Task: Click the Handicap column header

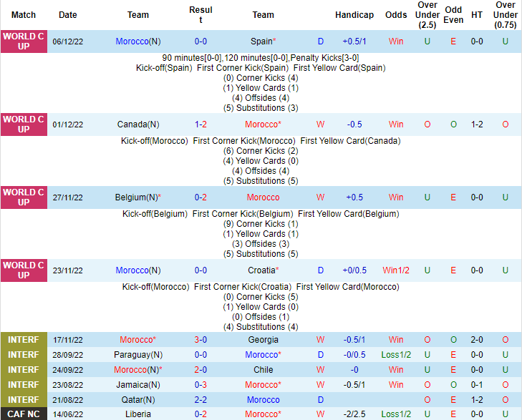Action: click(354, 15)
